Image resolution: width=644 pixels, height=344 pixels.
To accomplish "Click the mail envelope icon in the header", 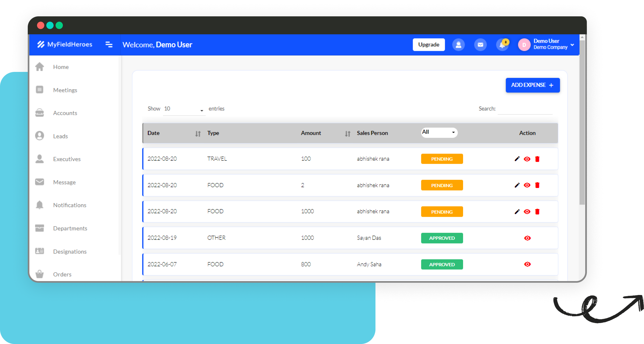I will tap(480, 45).
